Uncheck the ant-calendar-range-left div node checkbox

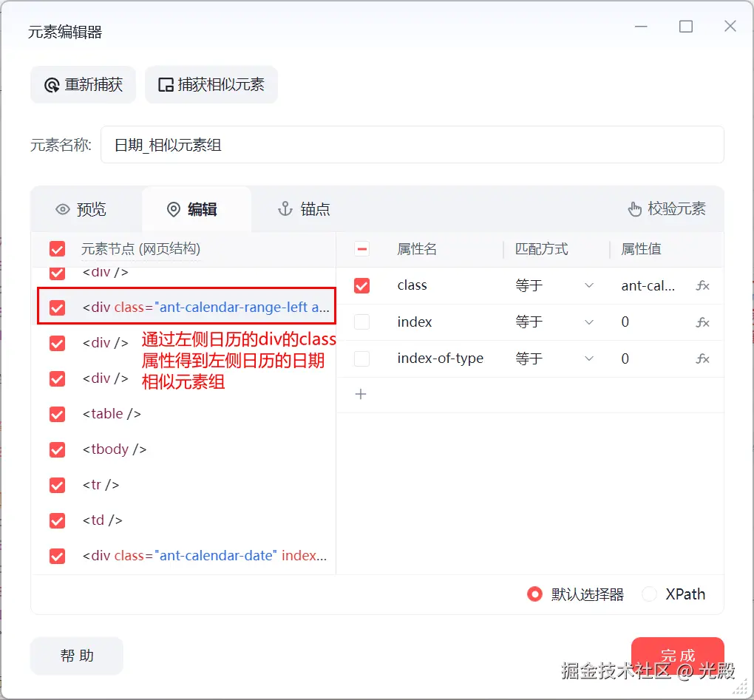57,307
